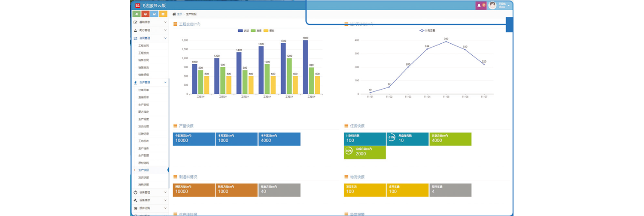This screenshot has height=216, width=644.
Task: Open 工程合同 in the sidebar
Action: click(144, 45)
